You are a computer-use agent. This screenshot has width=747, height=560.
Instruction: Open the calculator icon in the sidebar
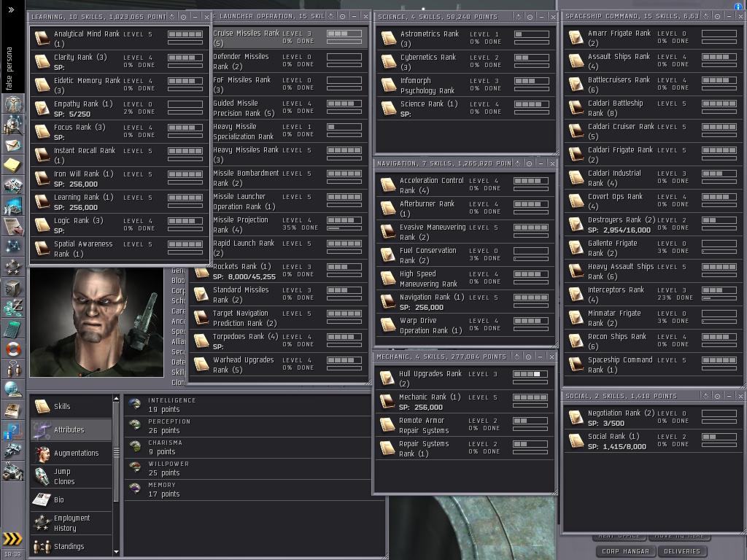pyautogui.click(x=13, y=329)
